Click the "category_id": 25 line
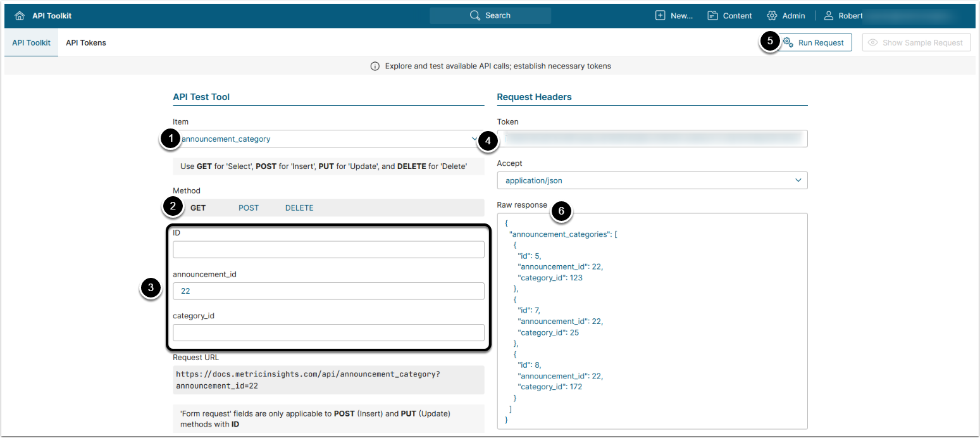This screenshot has width=980, height=438. point(548,332)
